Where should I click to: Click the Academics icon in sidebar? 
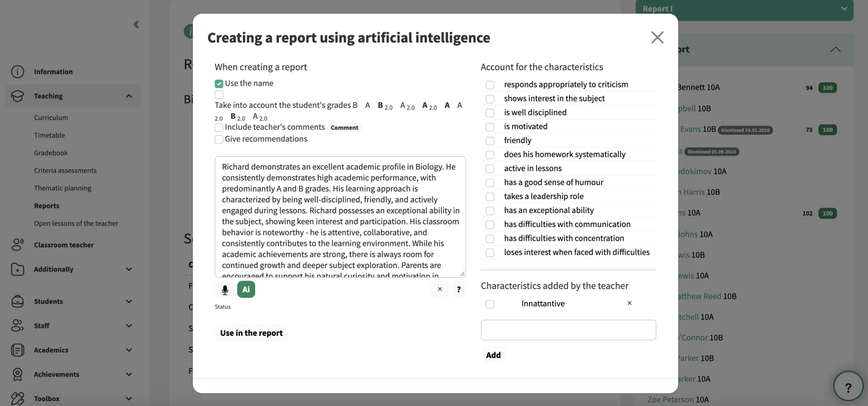tap(17, 350)
